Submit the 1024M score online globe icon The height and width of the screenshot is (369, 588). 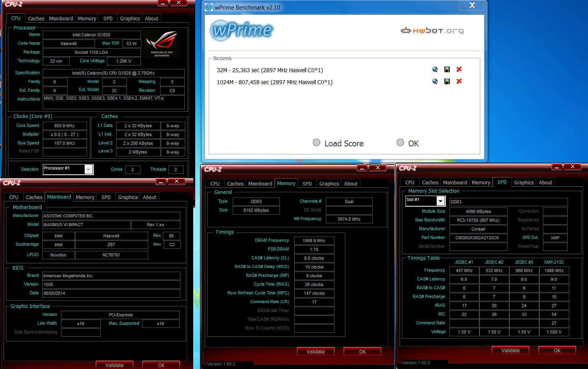435,81
